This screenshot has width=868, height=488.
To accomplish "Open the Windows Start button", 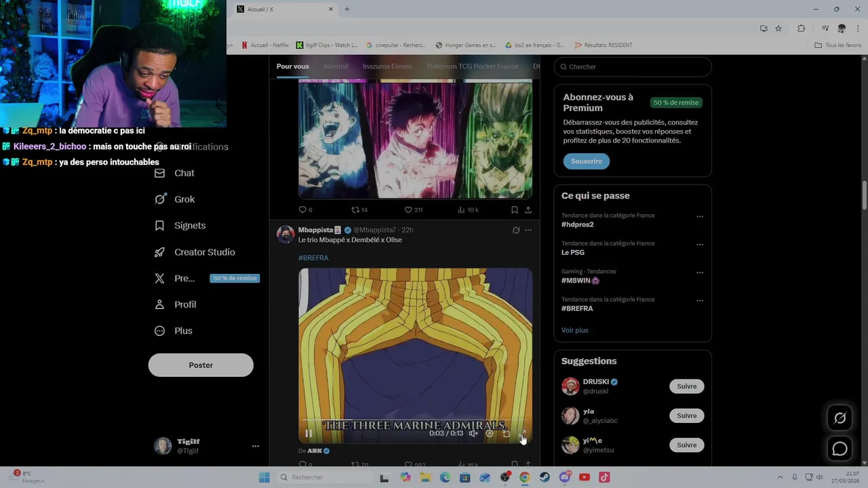I will [264, 477].
